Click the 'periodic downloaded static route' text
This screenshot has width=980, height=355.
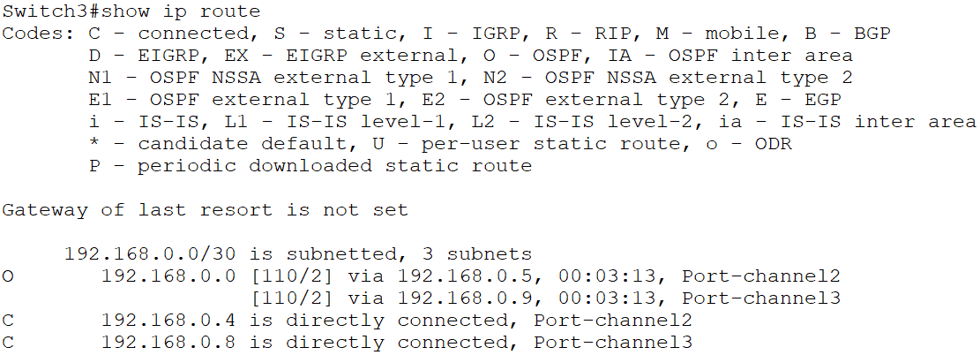coord(334,166)
